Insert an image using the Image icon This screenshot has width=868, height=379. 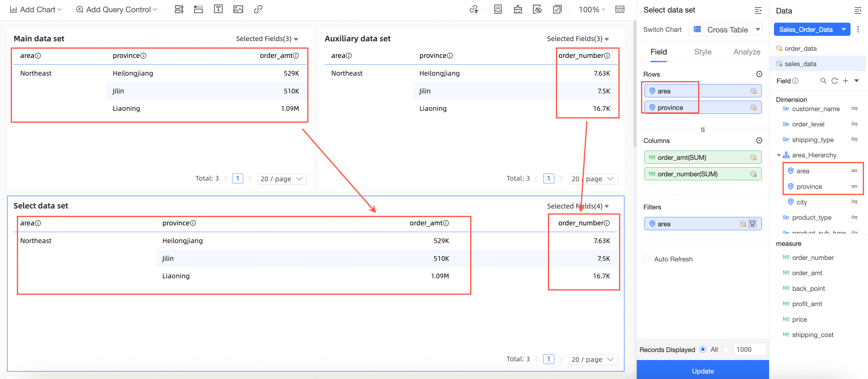tap(238, 9)
